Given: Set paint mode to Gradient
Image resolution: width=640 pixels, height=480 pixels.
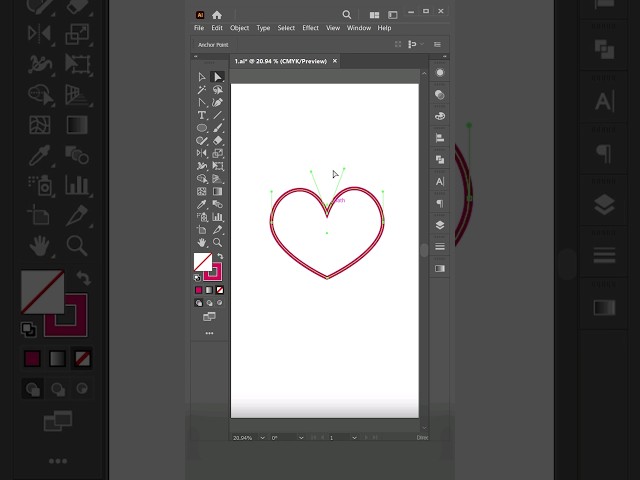Looking at the screenshot, I should point(209,290).
